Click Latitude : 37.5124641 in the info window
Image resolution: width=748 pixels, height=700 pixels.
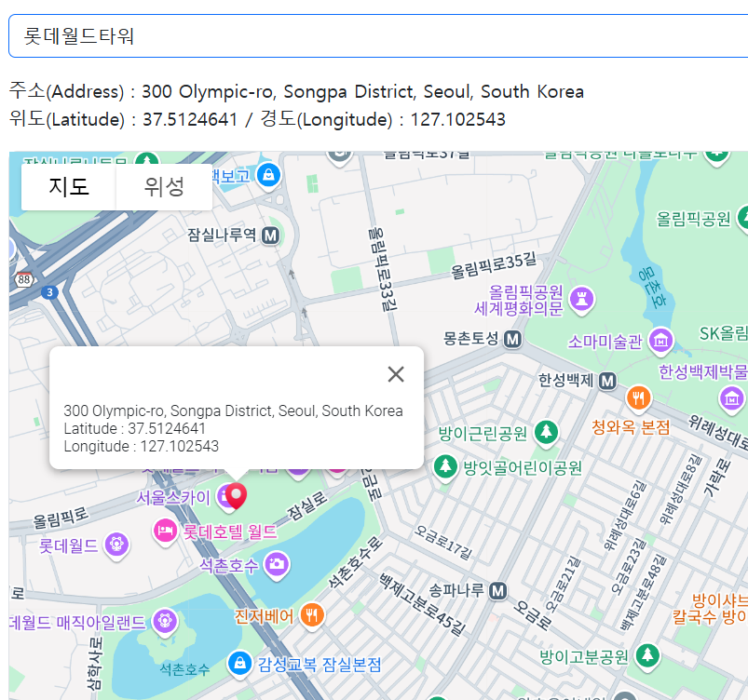pos(134,428)
